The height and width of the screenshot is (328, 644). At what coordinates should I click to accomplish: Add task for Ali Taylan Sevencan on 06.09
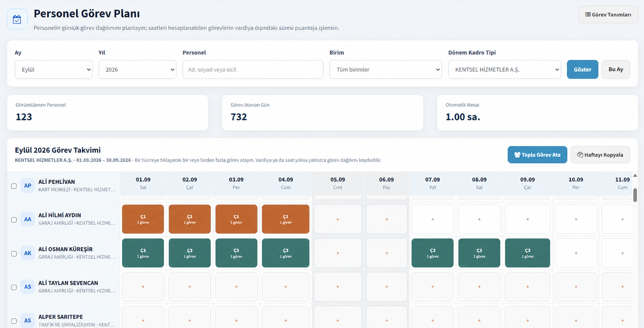coord(386,287)
